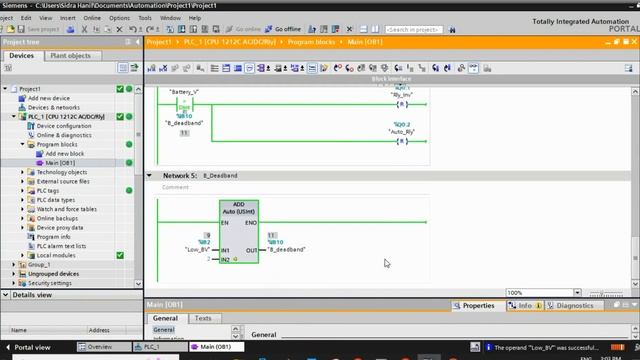640x360 pixels.
Task: Collapse the Details view section
Action: click(6, 295)
